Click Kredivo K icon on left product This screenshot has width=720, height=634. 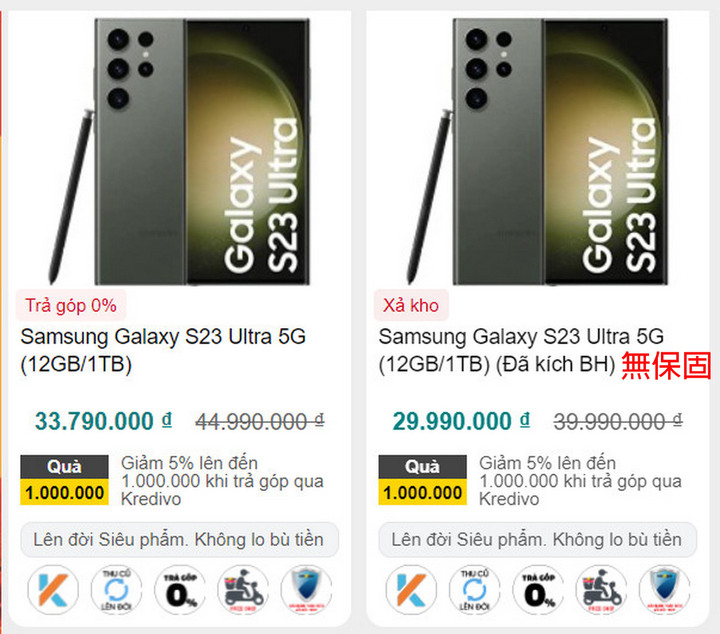(x=53, y=590)
